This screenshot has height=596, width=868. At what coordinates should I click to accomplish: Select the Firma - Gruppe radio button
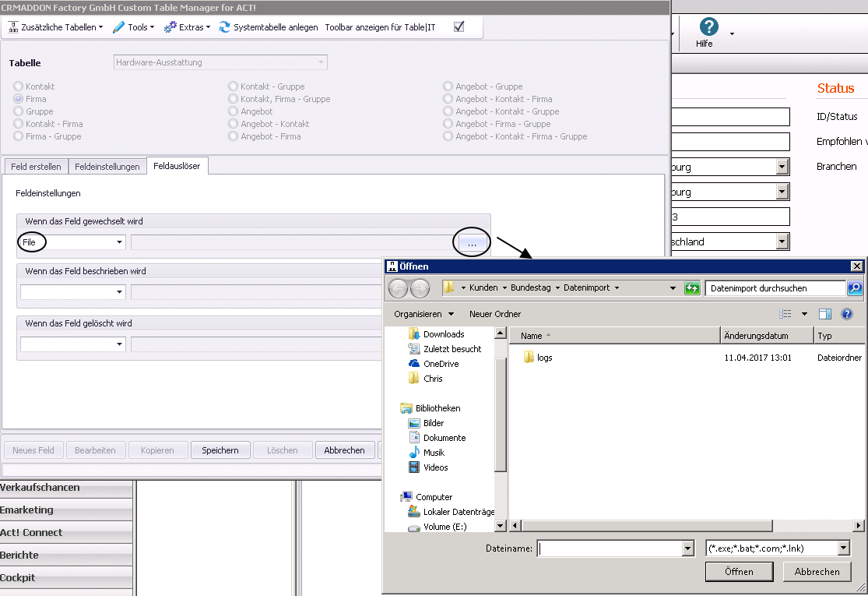[18, 136]
